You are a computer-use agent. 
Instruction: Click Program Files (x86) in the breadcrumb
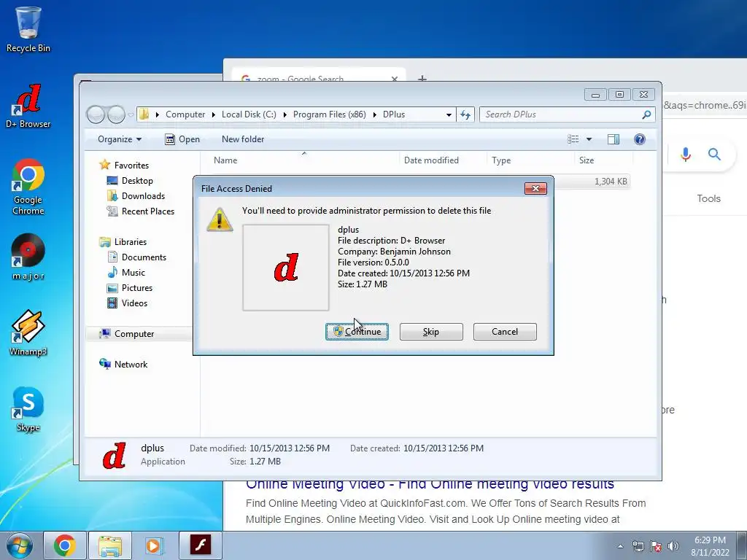point(330,114)
